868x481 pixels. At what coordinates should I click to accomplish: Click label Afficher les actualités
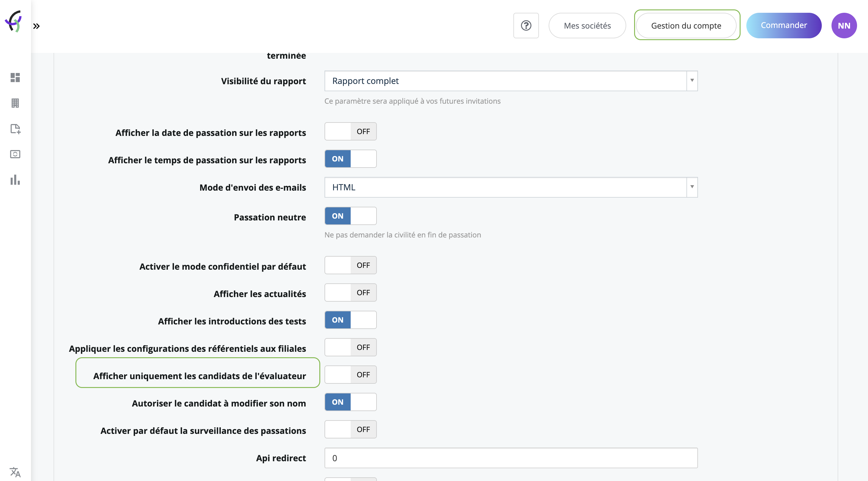[260, 294]
